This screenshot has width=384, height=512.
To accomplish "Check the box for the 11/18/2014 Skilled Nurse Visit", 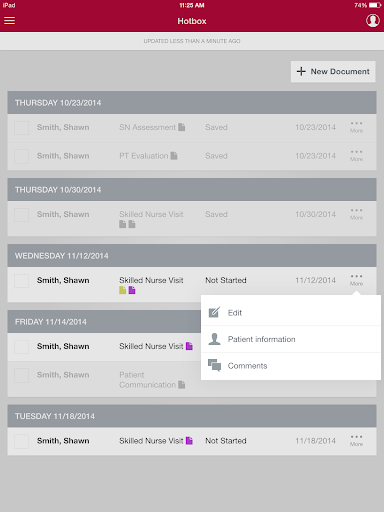I will tap(21, 441).
